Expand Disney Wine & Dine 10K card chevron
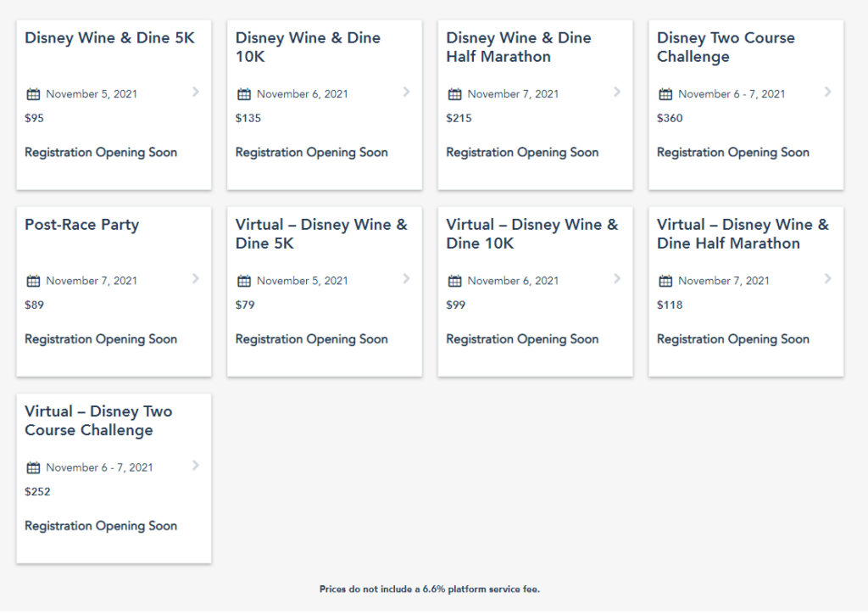This screenshot has height=615, width=868. [406, 92]
